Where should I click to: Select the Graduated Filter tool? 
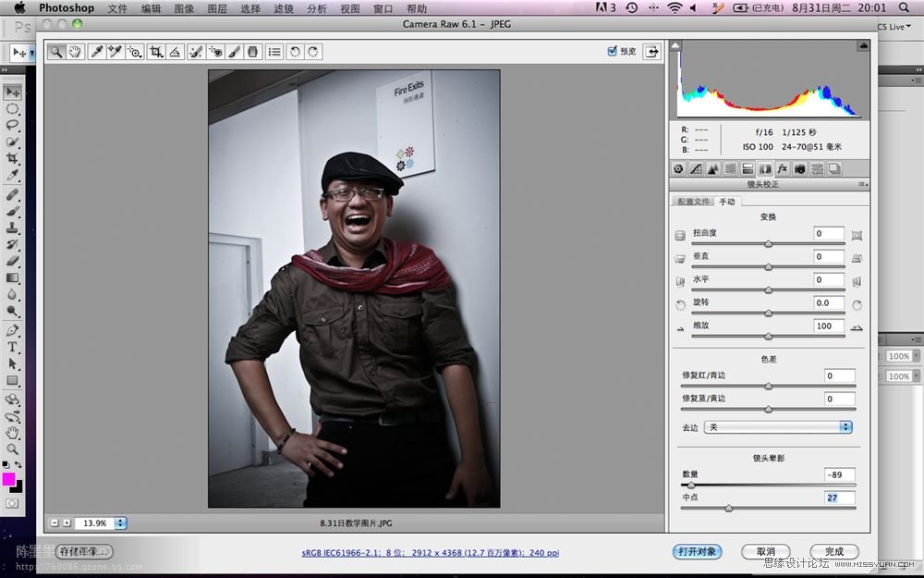tap(252, 52)
